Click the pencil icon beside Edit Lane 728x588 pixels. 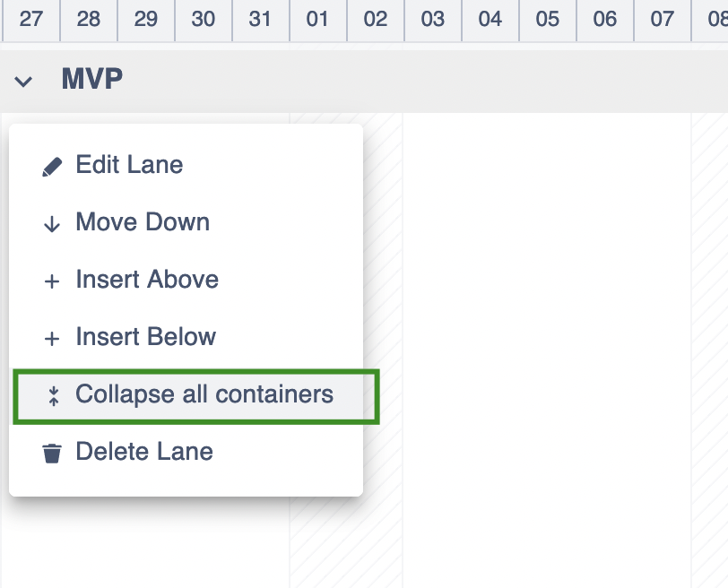click(52, 167)
